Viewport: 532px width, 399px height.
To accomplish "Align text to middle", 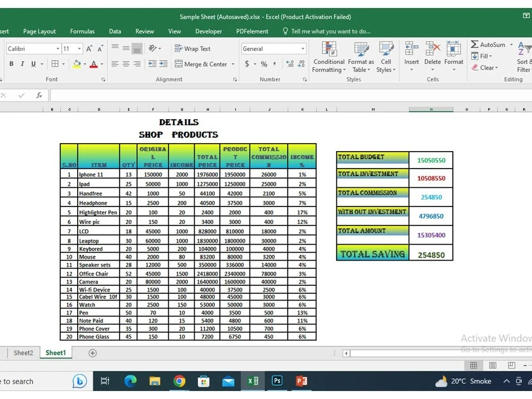I will point(126,47).
